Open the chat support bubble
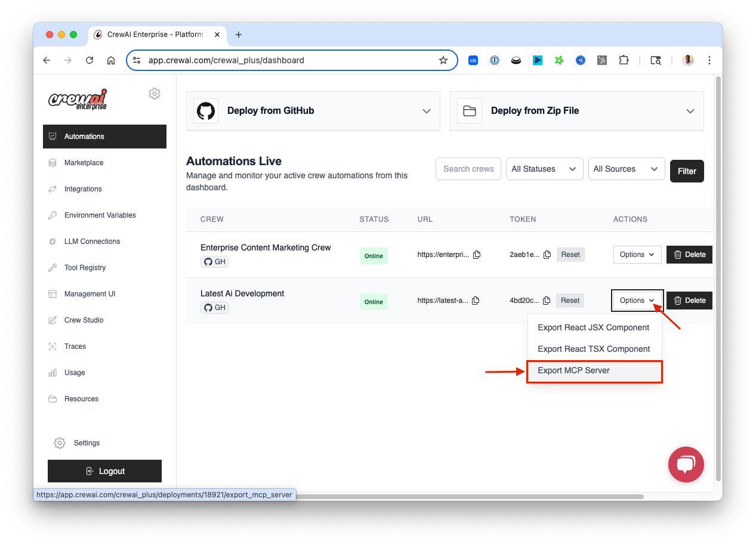The image size is (756, 545). pos(686,464)
